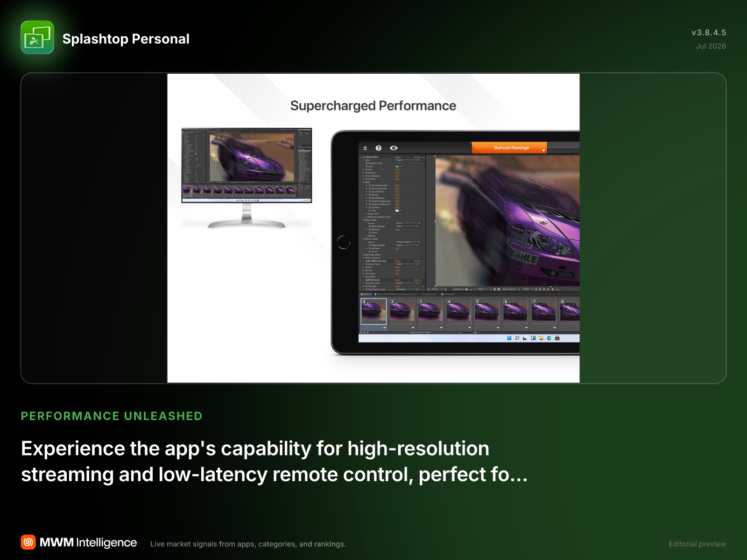Open the Suppression Type Extended dropdown

click(x=408, y=289)
